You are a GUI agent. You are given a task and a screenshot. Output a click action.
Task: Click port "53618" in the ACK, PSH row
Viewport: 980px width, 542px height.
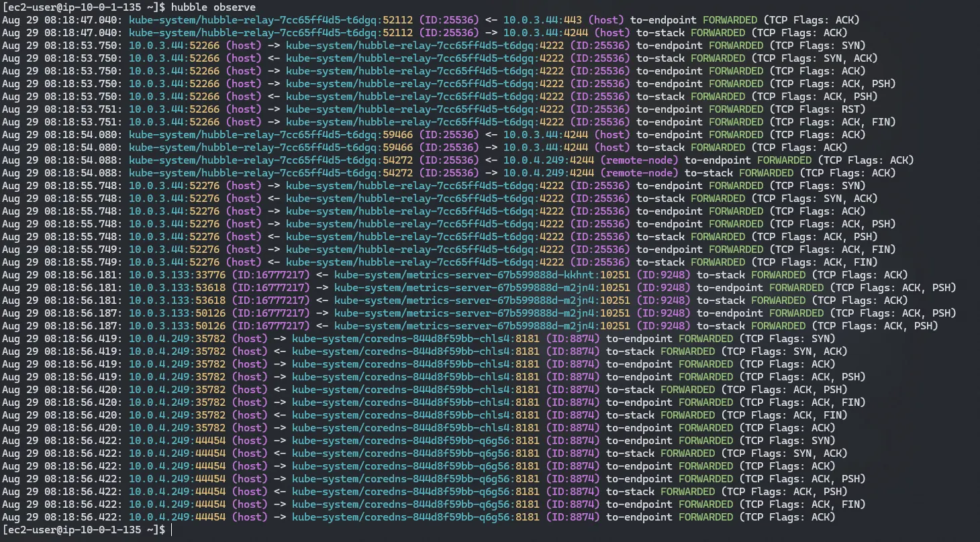[211, 288]
